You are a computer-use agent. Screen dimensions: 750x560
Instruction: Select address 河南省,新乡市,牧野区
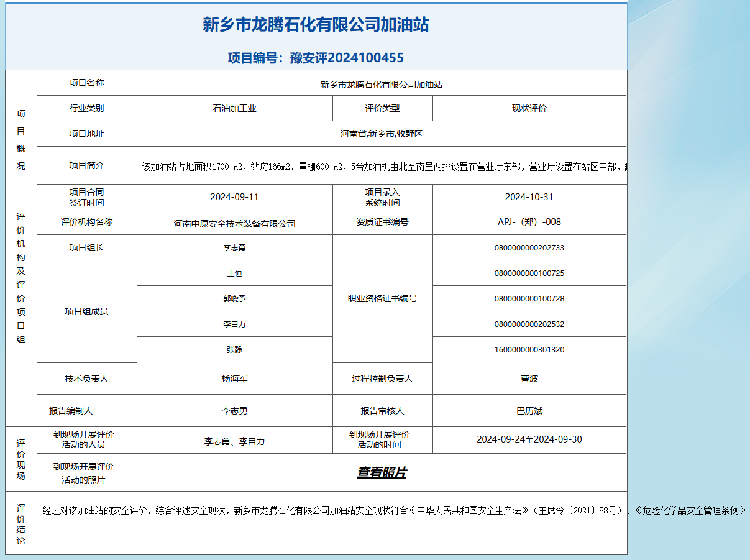tap(382, 134)
